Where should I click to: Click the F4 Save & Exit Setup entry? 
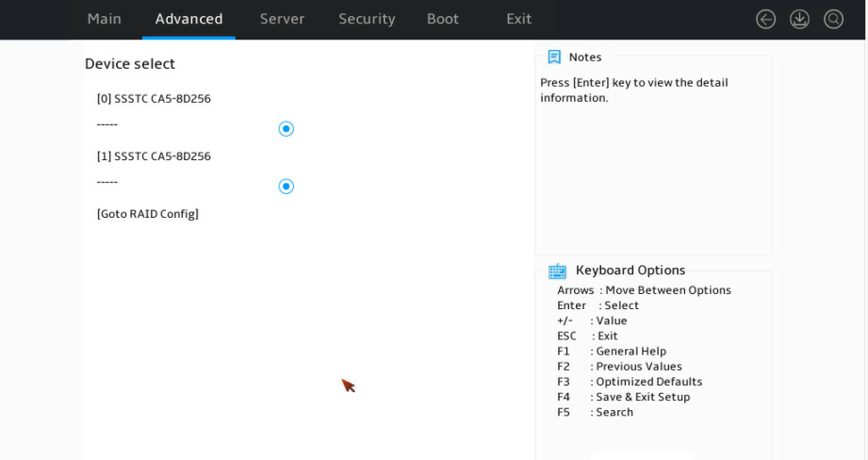point(623,397)
